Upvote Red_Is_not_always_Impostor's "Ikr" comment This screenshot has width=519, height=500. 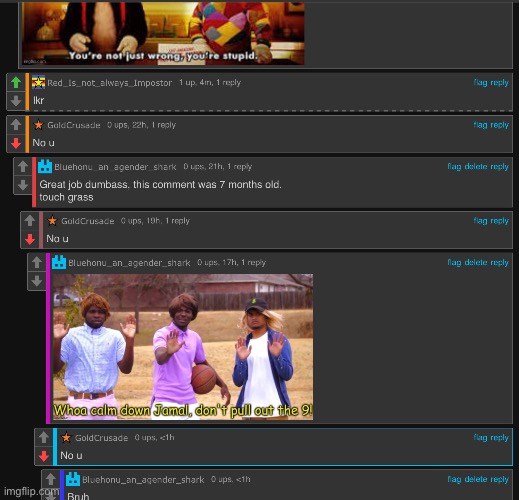click(16, 82)
